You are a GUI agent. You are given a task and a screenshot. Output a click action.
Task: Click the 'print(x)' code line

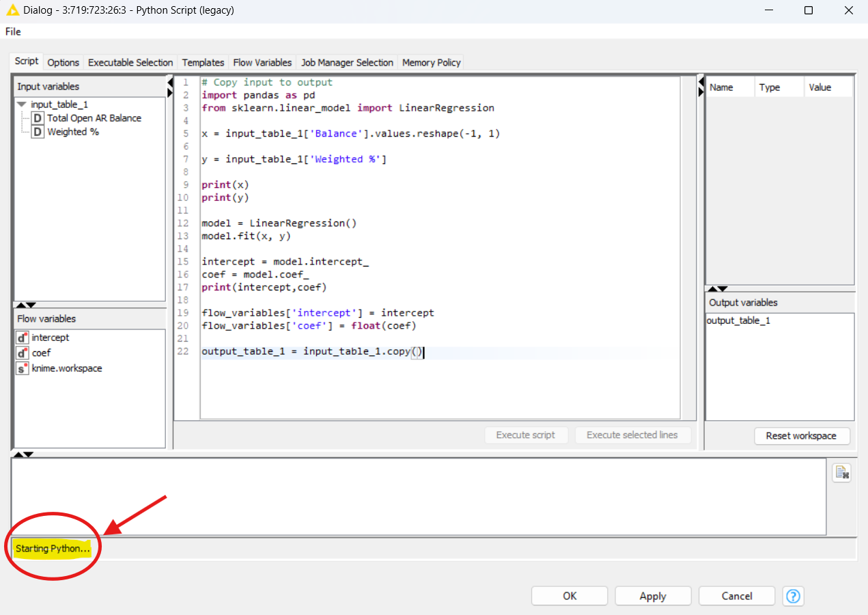point(225,184)
